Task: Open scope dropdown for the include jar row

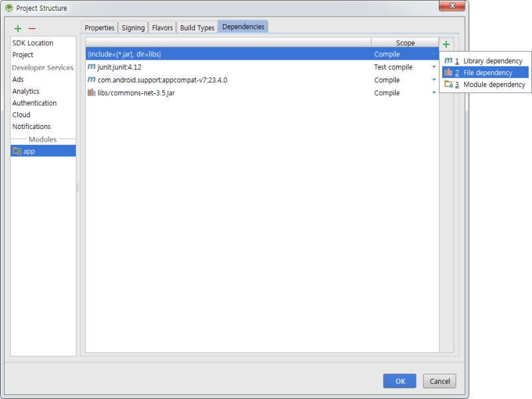Action: pos(434,54)
